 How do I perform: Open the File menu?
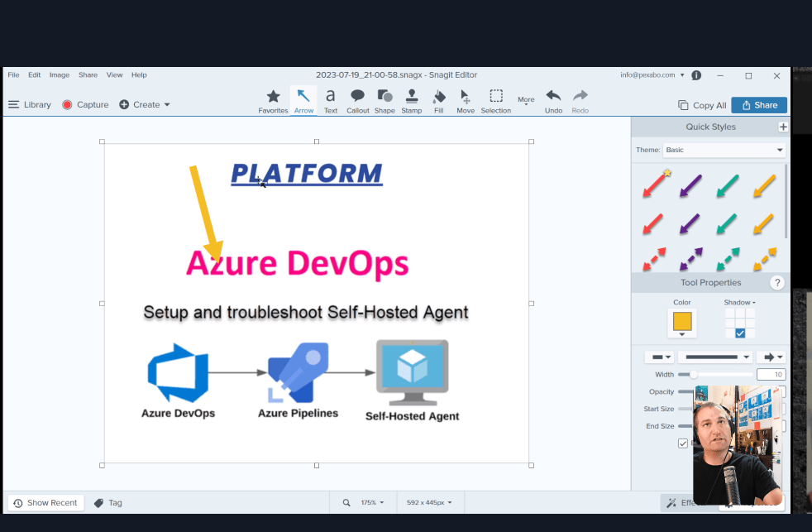(x=13, y=75)
